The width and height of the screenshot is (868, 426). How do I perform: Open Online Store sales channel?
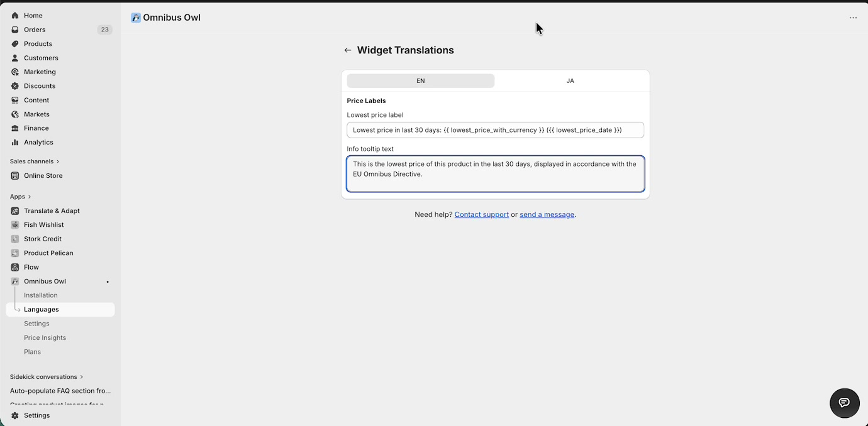click(x=43, y=175)
